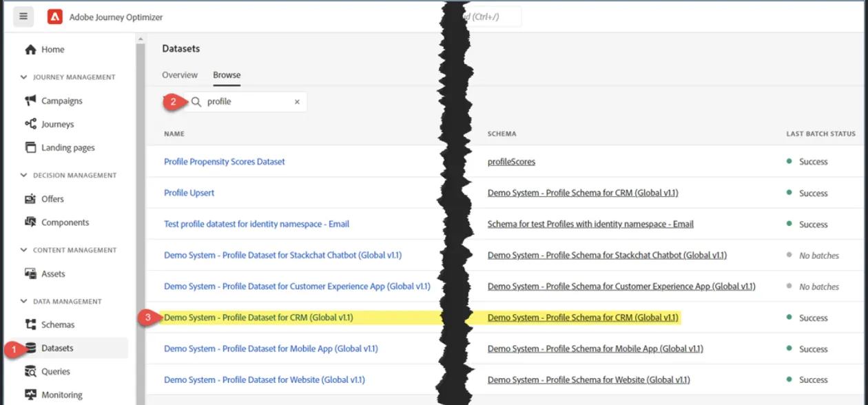This screenshot has height=405, width=868.
Task: Click the magnifier icon in dataset search
Action: [x=196, y=102]
